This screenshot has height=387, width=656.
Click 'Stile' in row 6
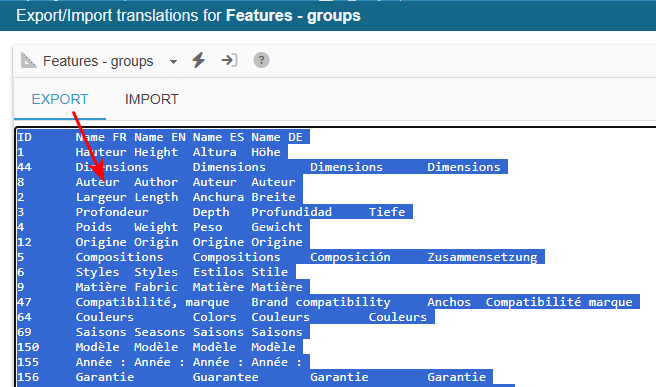[x=270, y=273]
